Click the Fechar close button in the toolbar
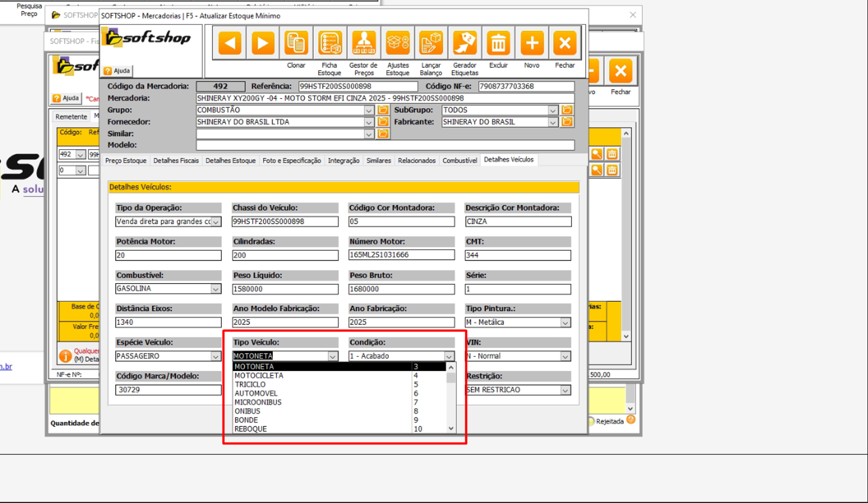Viewport: 868px width, 503px height. pyautogui.click(x=565, y=43)
